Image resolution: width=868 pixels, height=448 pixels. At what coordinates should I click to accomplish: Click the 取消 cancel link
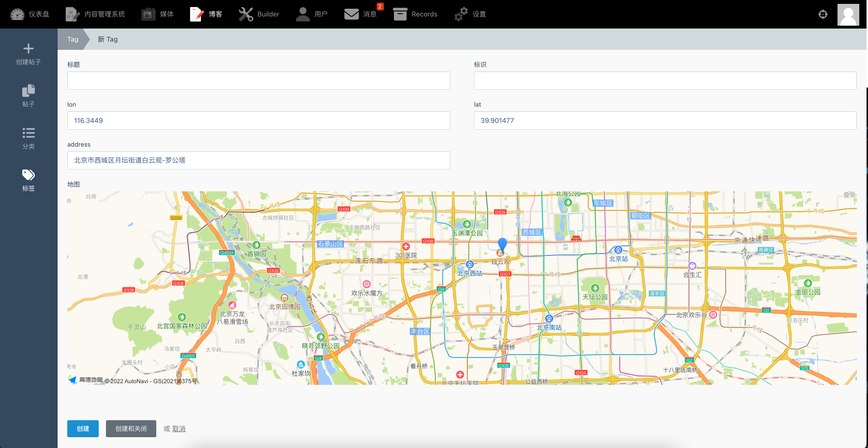point(179,429)
